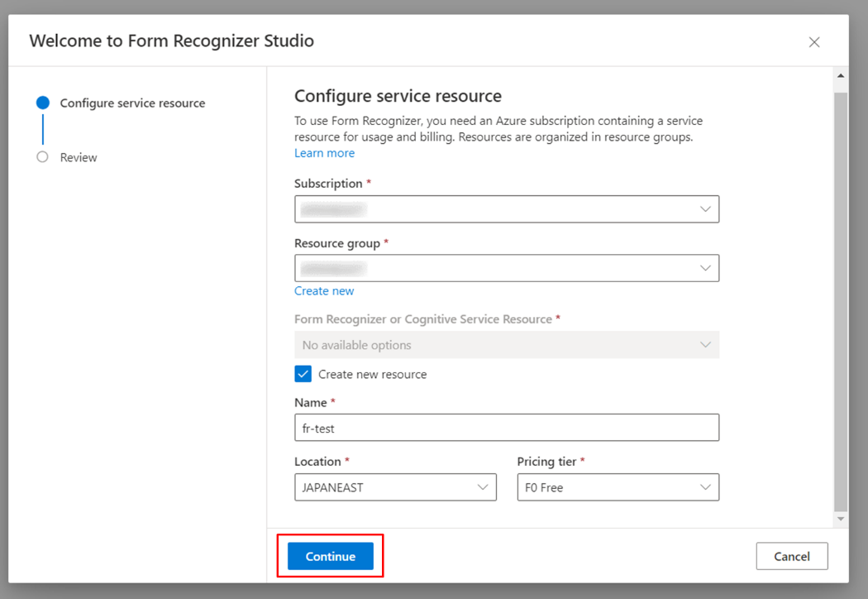Click the Pricing tier field label
This screenshot has height=599, width=868.
pos(547,462)
